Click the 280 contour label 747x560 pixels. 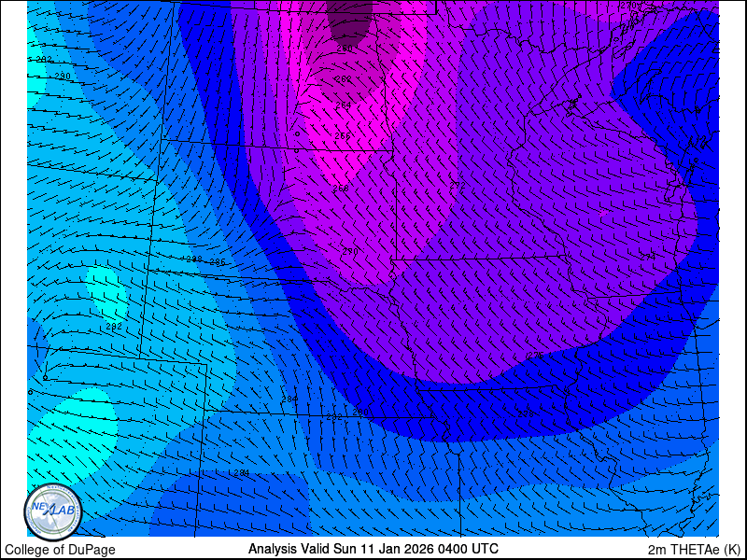point(360,413)
